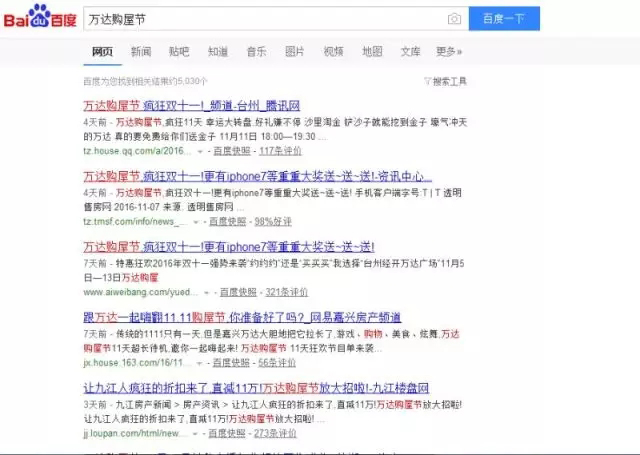Open 百度快照 for jj.loupan.com result
Screen dimensions: 640x455
click(x=227, y=433)
